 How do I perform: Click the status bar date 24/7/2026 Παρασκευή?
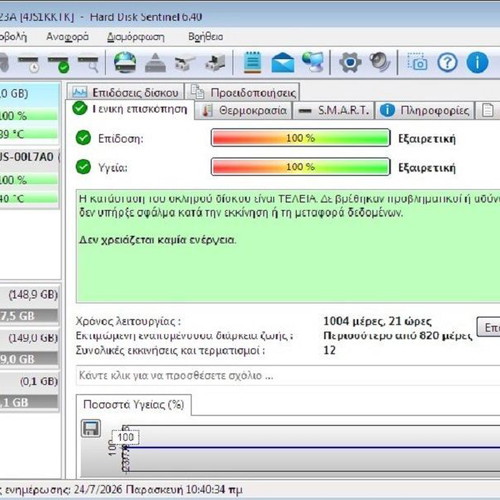click(x=128, y=490)
